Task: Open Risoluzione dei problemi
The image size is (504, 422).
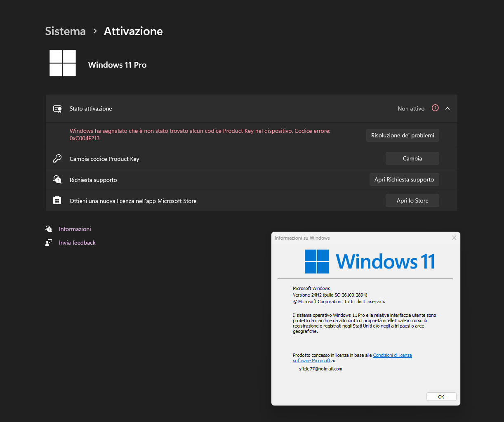Action: pyautogui.click(x=403, y=135)
